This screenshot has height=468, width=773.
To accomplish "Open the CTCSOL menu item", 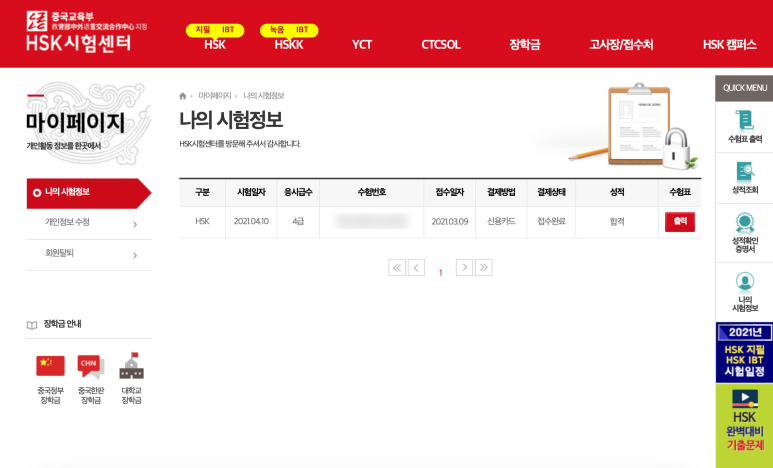I will click(x=441, y=45).
